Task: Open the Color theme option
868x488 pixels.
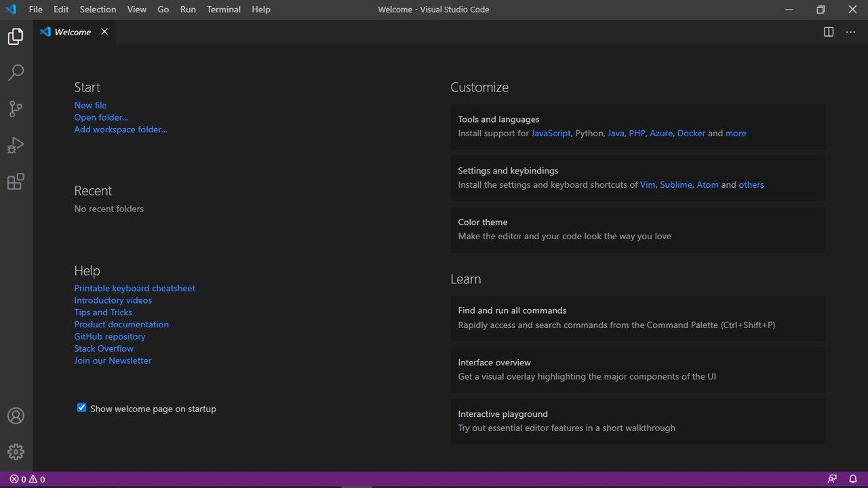Action: click(x=482, y=222)
